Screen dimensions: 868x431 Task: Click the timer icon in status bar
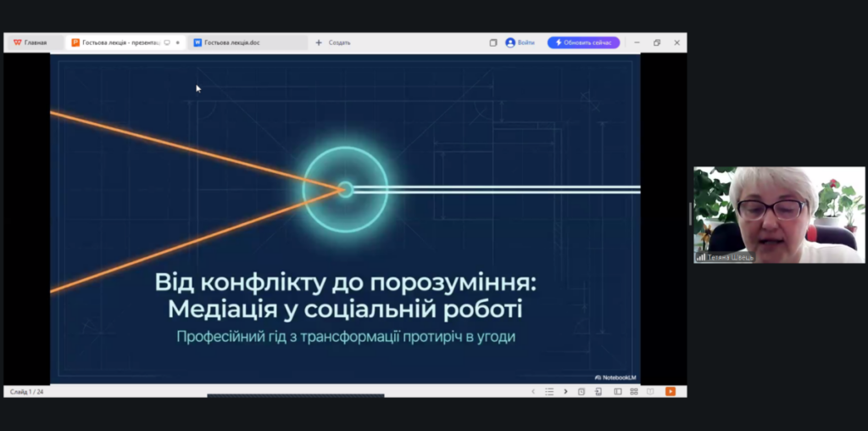(x=581, y=391)
